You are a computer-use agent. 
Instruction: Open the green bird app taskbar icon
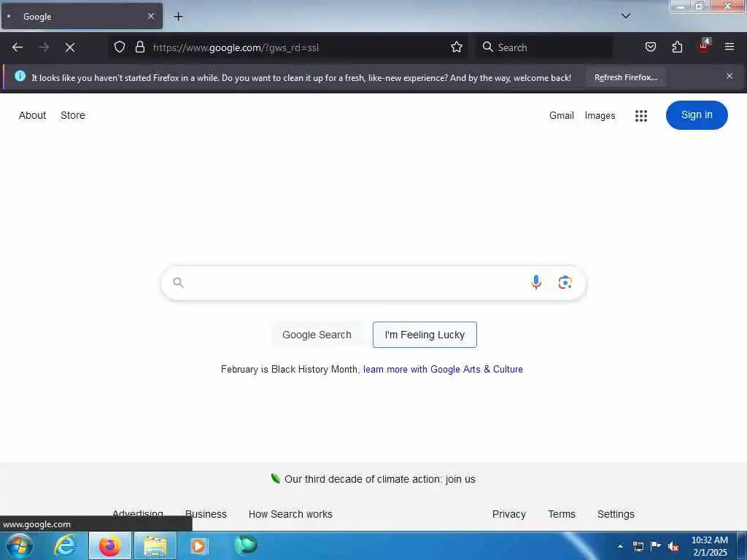coord(246,545)
